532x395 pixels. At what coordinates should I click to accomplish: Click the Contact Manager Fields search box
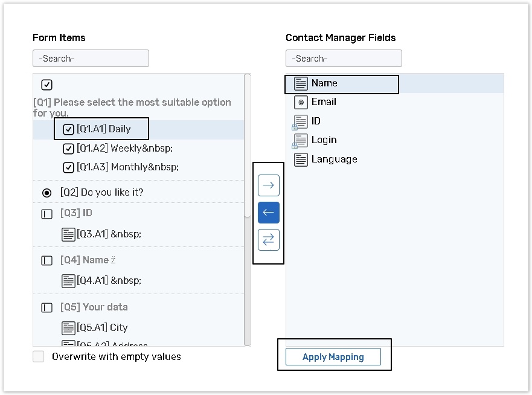point(344,59)
